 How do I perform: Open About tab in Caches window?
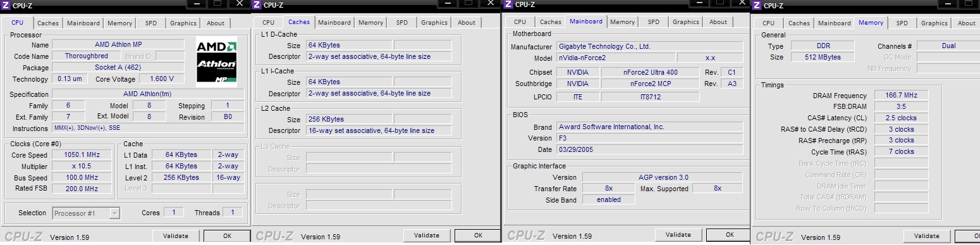point(467,23)
